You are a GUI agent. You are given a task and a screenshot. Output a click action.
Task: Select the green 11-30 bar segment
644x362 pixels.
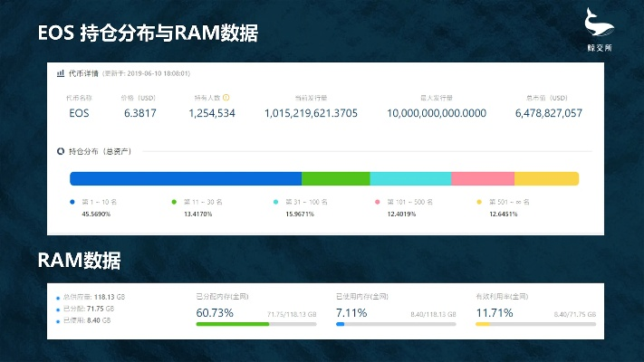click(x=336, y=178)
